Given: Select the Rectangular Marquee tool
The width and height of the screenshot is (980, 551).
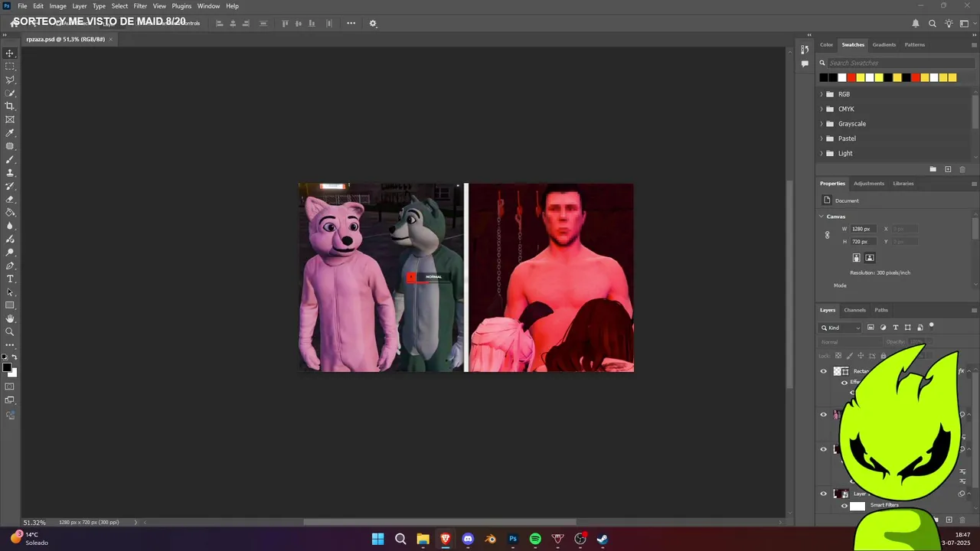Looking at the screenshot, I should (x=10, y=67).
